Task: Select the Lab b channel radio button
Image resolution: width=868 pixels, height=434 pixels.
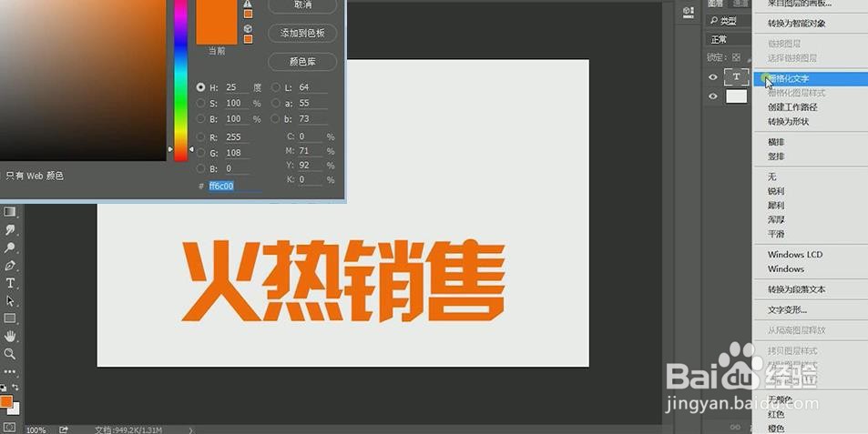Action: 276,119
